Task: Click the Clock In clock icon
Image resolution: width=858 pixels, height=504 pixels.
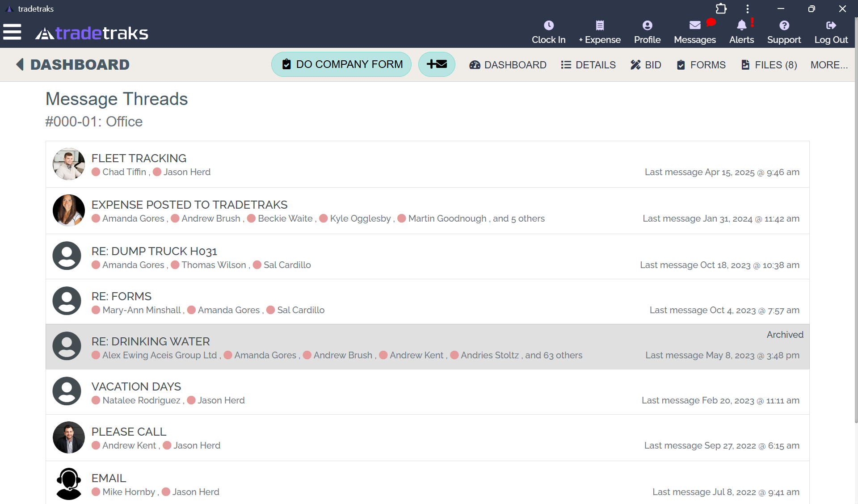Action: point(548,25)
